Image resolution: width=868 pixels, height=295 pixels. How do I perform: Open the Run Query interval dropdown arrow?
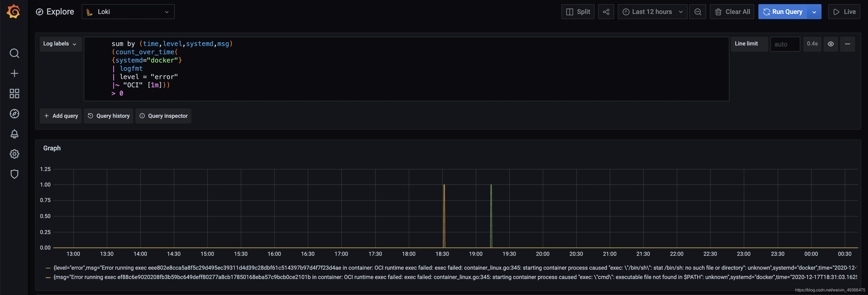[814, 12]
